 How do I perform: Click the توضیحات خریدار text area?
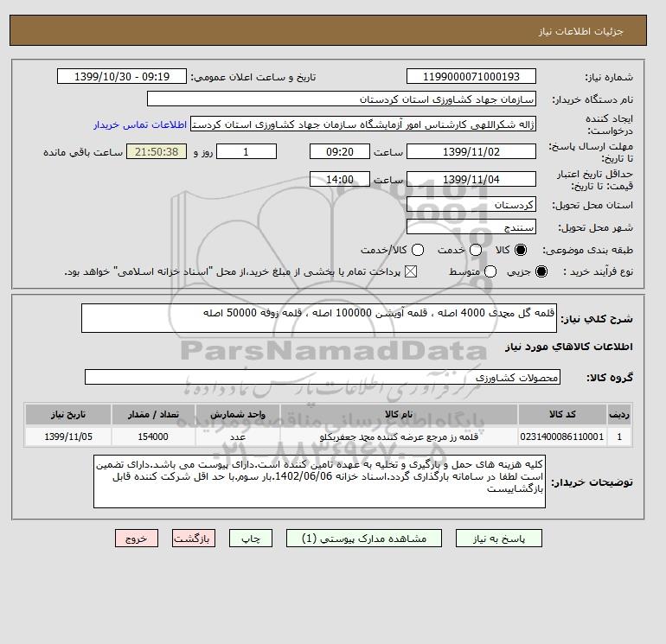[x=319, y=481]
